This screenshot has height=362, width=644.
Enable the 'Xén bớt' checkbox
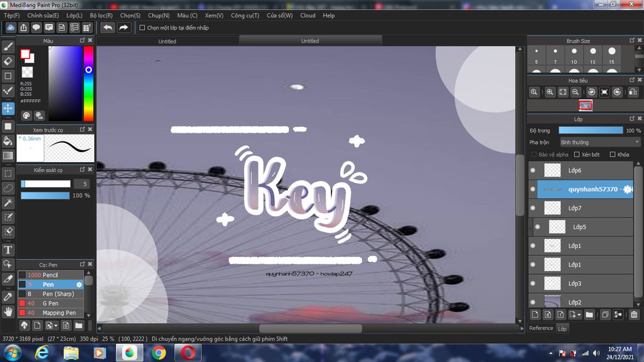tap(577, 155)
